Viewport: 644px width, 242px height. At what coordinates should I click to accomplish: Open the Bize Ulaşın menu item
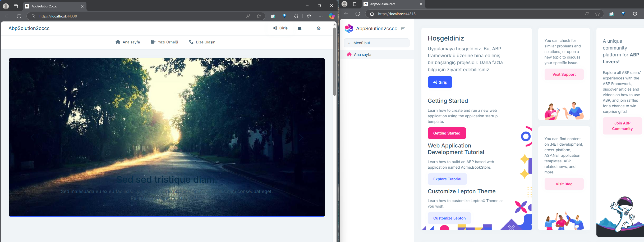coord(202,42)
